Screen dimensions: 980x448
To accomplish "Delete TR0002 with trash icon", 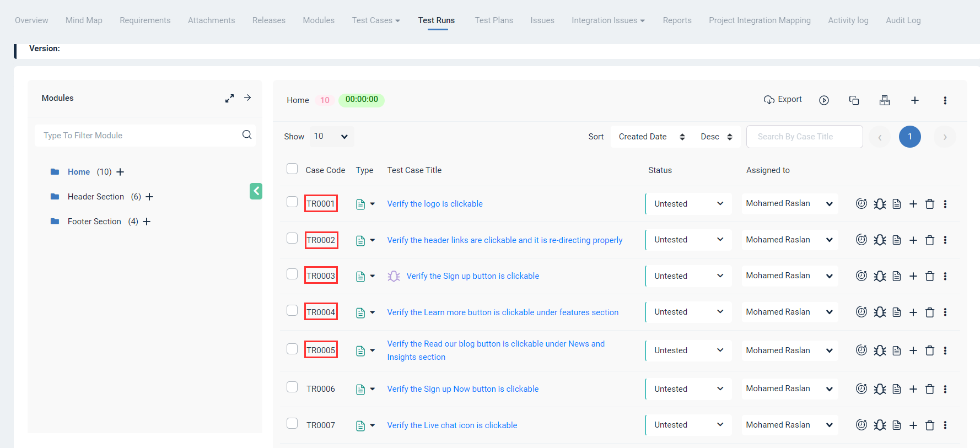I will (x=930, y=240).
